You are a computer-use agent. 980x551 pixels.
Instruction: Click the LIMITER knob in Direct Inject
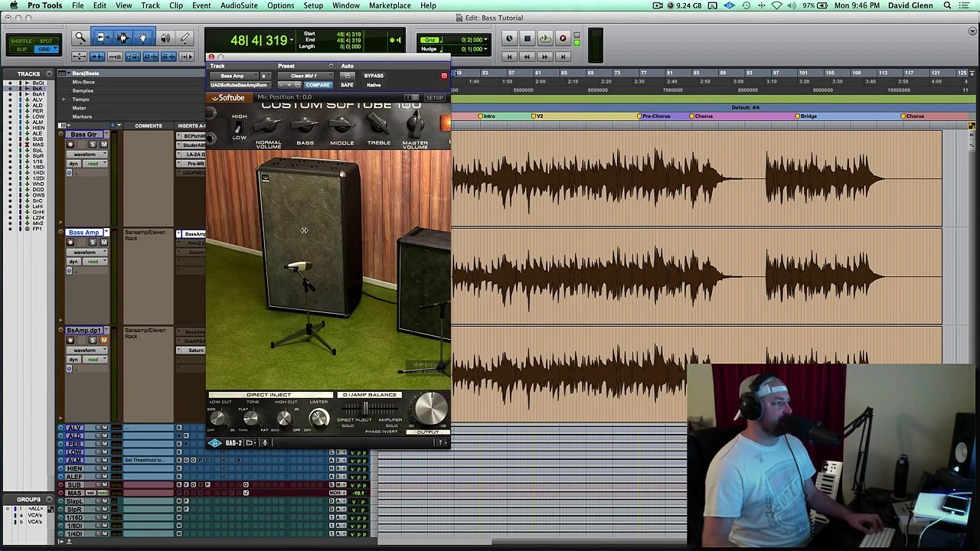[x=318, y=418]
